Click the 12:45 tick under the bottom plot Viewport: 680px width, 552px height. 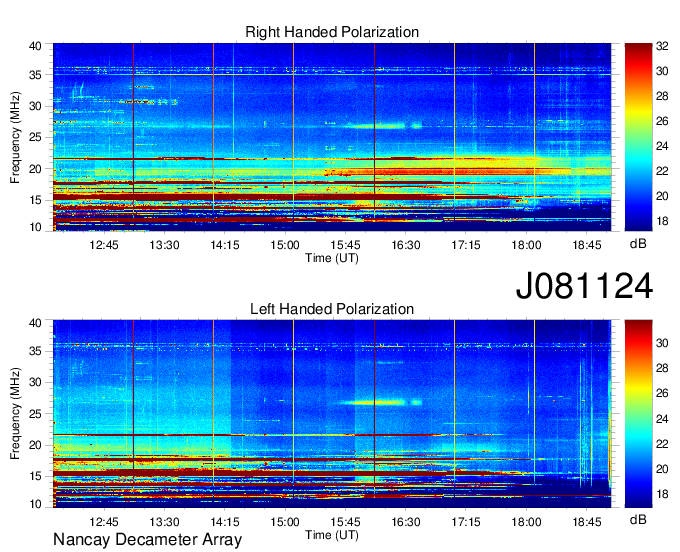104,522
